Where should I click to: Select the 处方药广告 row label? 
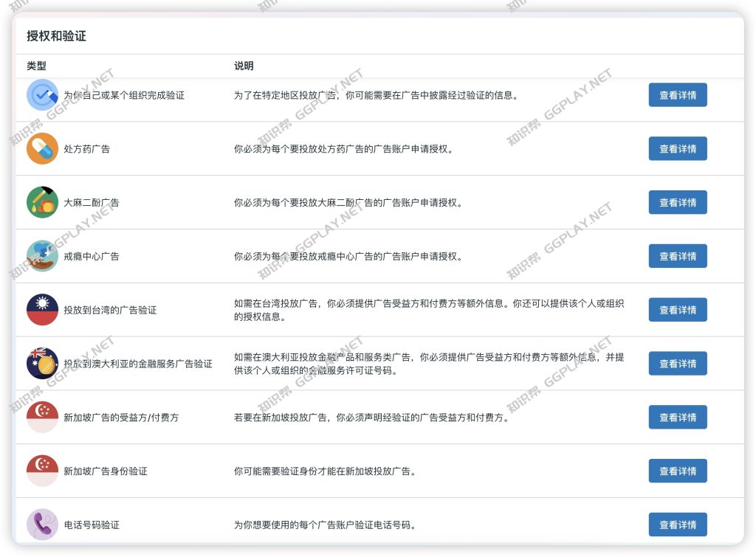87,149
